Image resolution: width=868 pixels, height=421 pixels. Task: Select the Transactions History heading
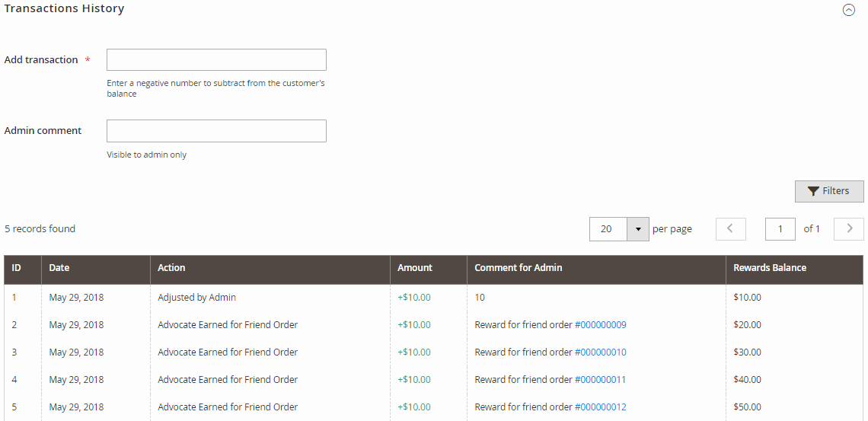pos(64,8)
